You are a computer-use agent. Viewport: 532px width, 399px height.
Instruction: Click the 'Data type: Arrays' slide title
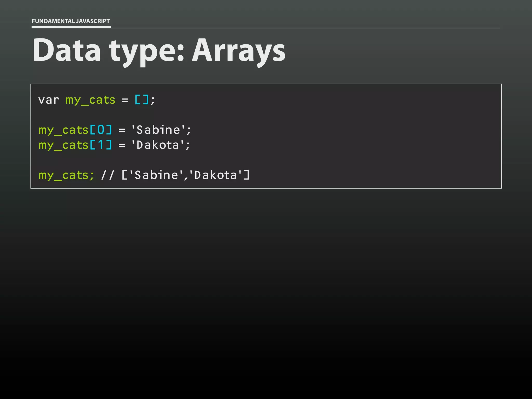pos(158,50)
